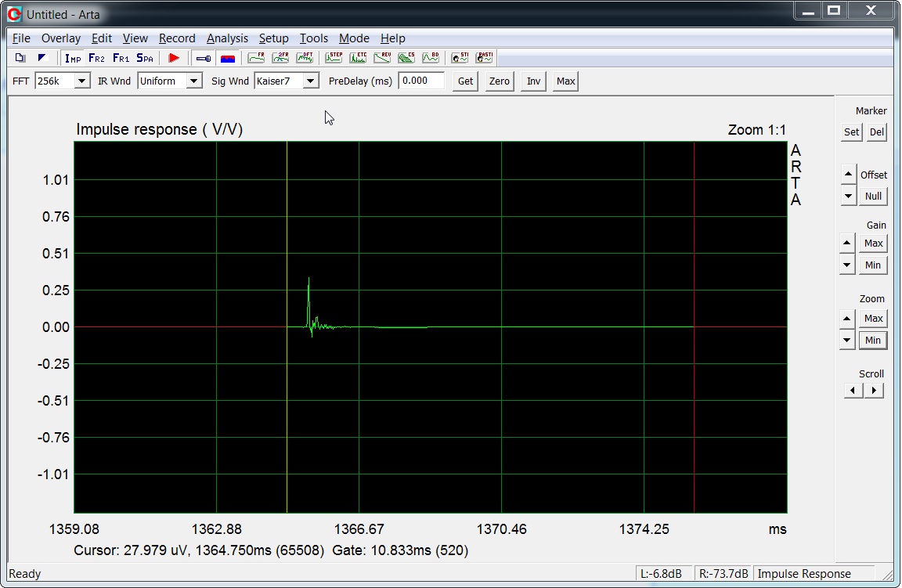
Task: Open RASTI analysis icon
Action: pos(485,58)
